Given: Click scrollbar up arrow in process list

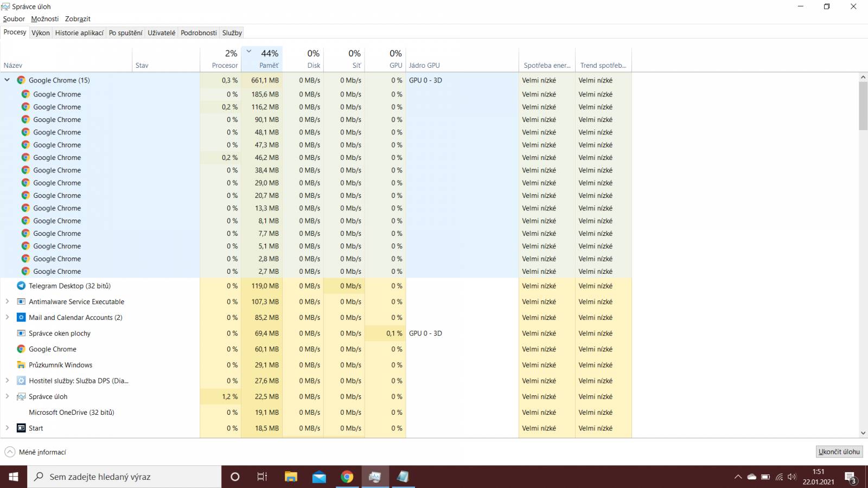Looking at the screenshot, I should (863, 78).
